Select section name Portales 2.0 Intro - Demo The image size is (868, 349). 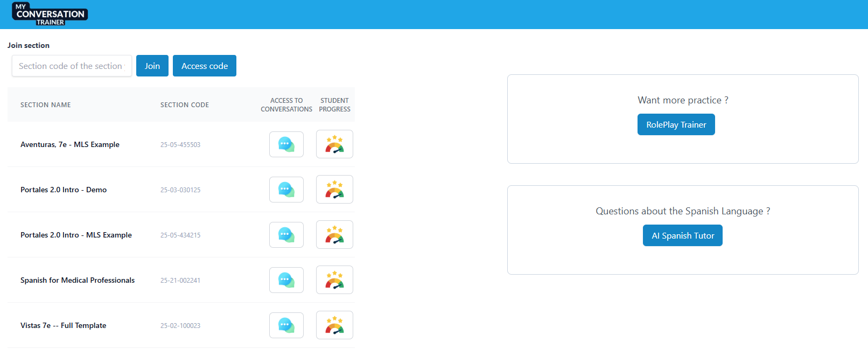pyautogui.click(x=64, y=190)
